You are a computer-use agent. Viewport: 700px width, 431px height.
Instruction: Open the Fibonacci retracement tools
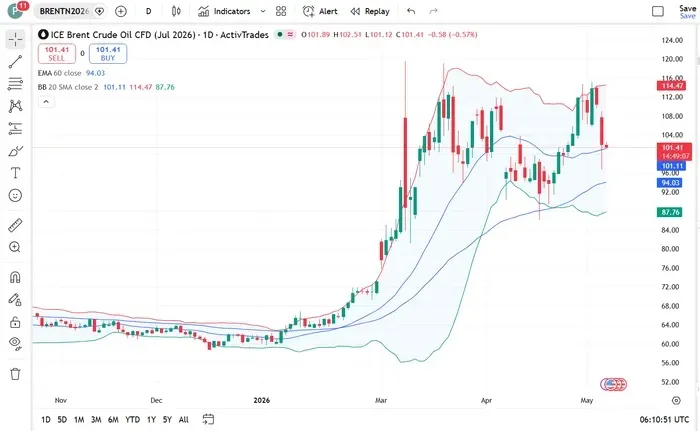point(15,84)
